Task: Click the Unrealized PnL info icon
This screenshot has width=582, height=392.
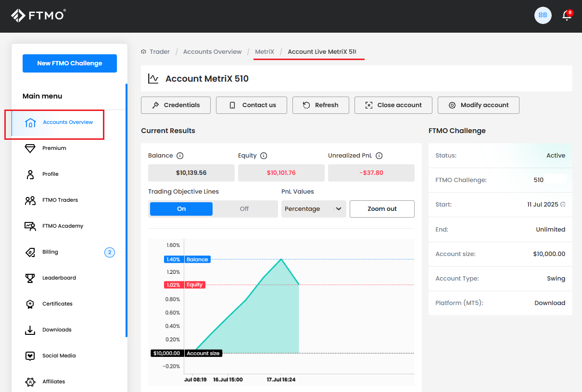Action: point(379,156)
